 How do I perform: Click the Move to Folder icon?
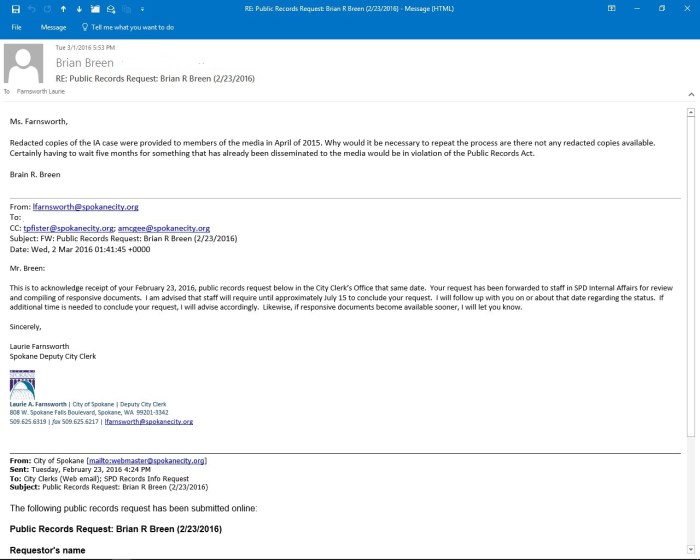95,9
